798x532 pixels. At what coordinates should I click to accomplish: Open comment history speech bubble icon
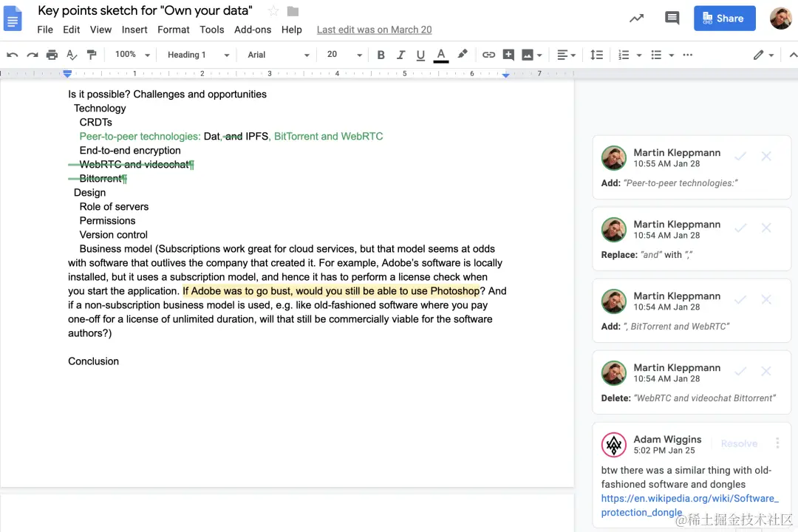click(x=672, y=18)
